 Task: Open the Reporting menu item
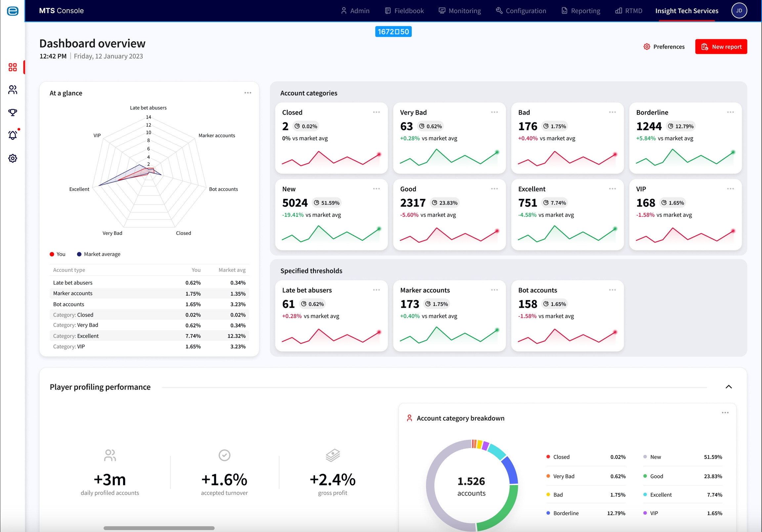click(x=581, y=11)
